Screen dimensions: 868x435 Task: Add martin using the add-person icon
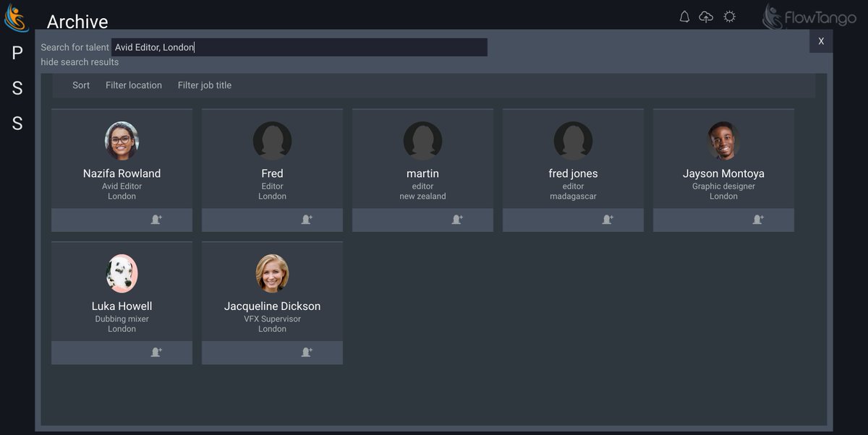(x=457, y=220)
